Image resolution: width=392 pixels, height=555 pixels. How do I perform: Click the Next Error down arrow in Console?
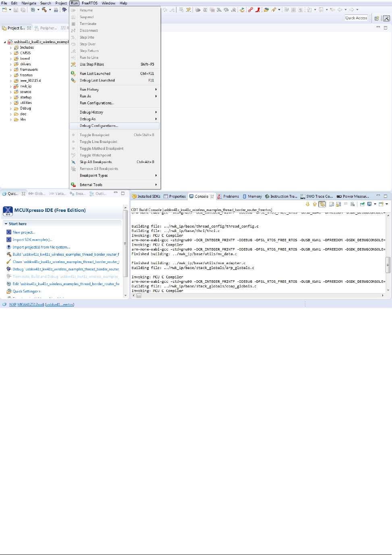click(308, 204)
